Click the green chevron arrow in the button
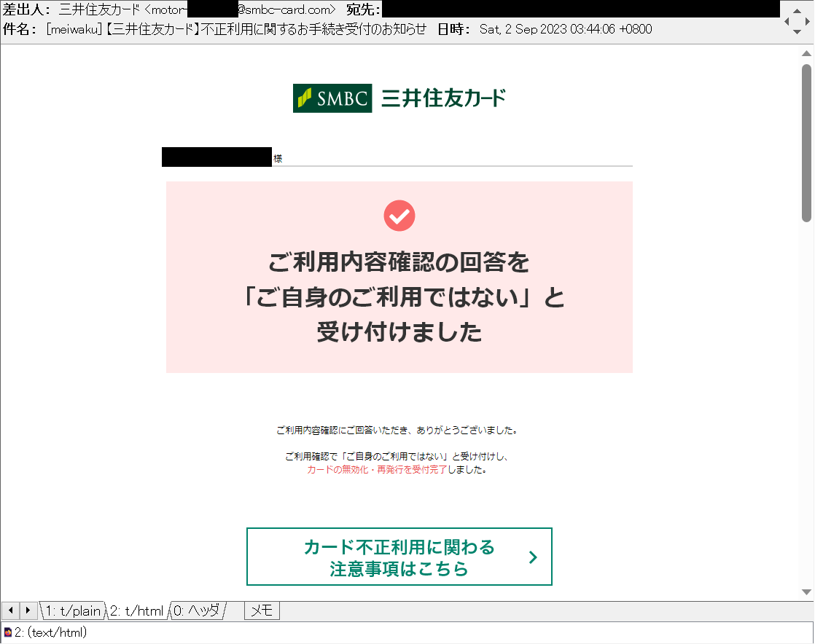Screen dimensions: 815x644 (533, 557)
